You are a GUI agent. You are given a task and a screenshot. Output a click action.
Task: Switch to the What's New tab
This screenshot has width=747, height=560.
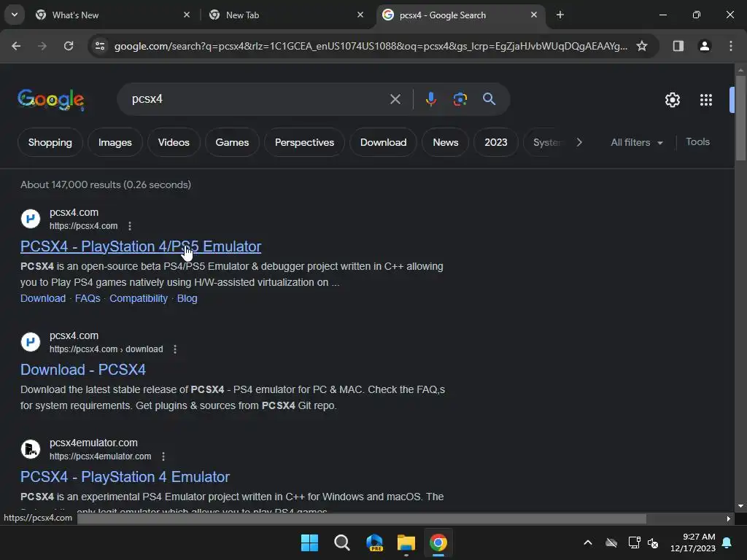(112, 15)
